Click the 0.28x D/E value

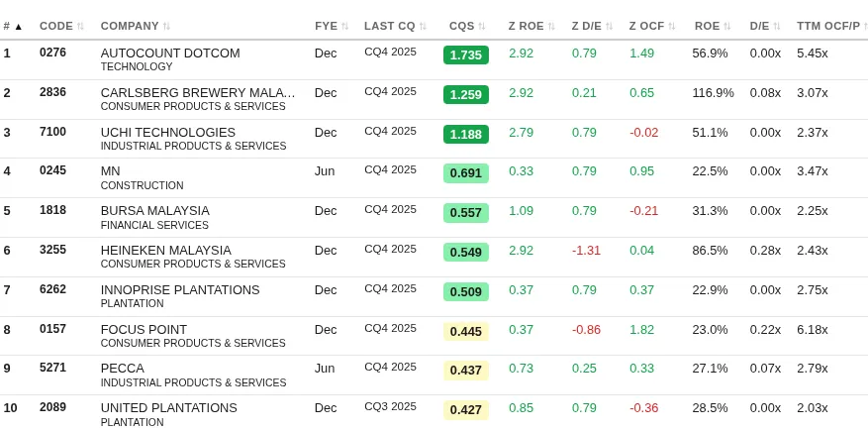tap(765, 251)
